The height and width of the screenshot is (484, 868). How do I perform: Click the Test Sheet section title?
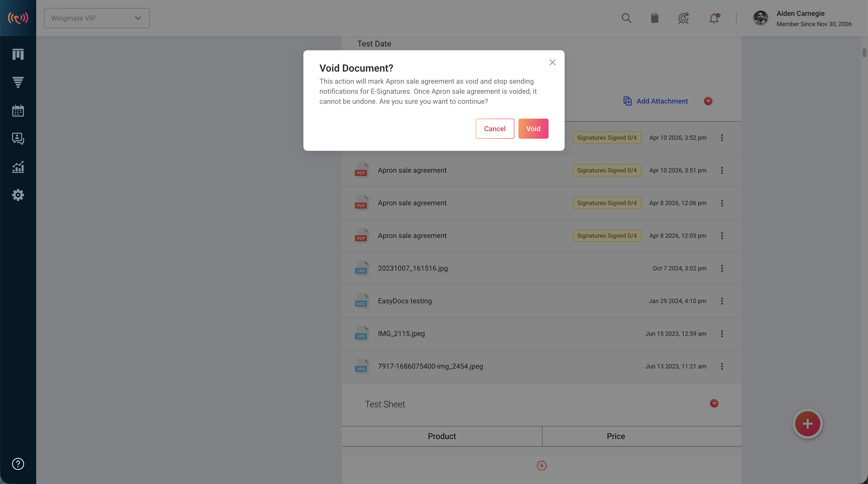tap(385, 404)
